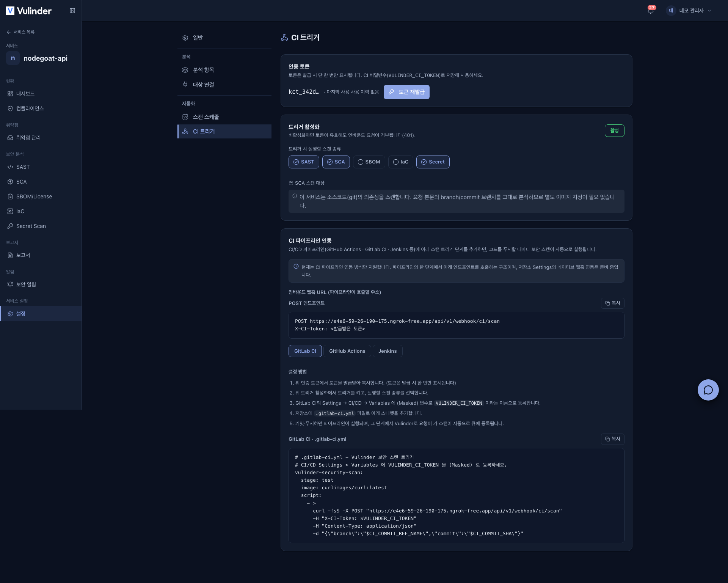Click the kct_342d… token text
728x583 pixels.
[304, 92]
